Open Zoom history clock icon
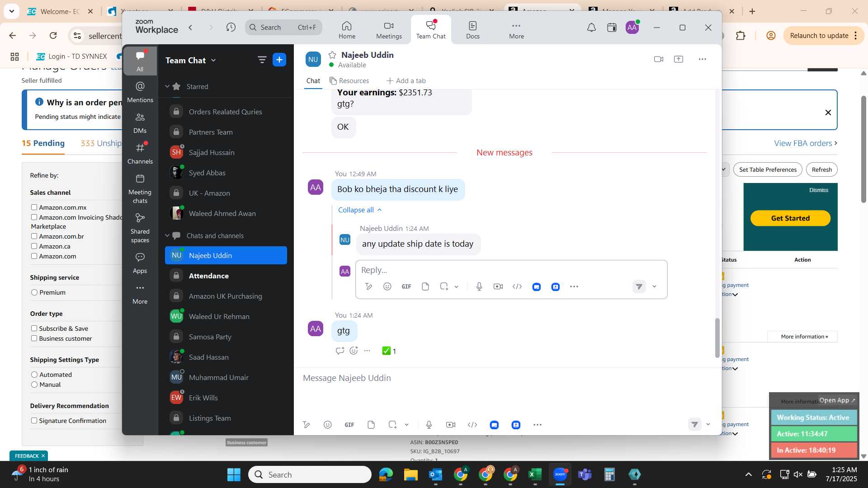This screenshot has width=868, height=488. (x=231, y=28)
